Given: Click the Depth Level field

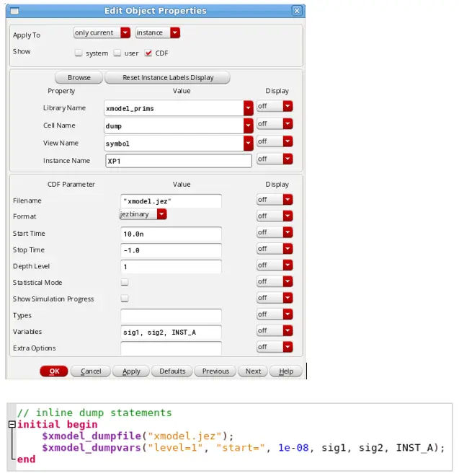Looking at the screenshot, I should [171, 267].
